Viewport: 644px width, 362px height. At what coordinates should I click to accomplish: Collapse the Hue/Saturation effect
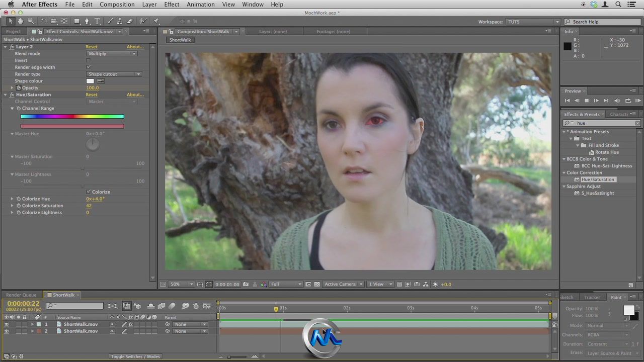[x=6, y=95]
